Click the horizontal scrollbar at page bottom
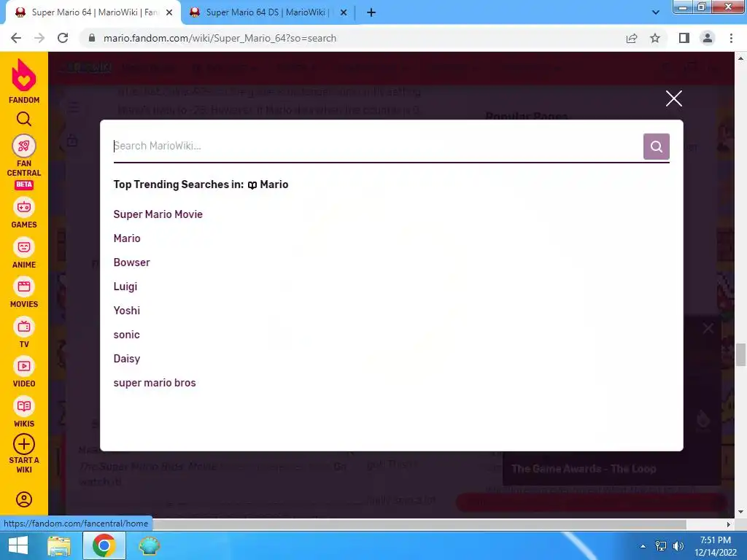This screenshot has width=747, height=560. [419, 524]
